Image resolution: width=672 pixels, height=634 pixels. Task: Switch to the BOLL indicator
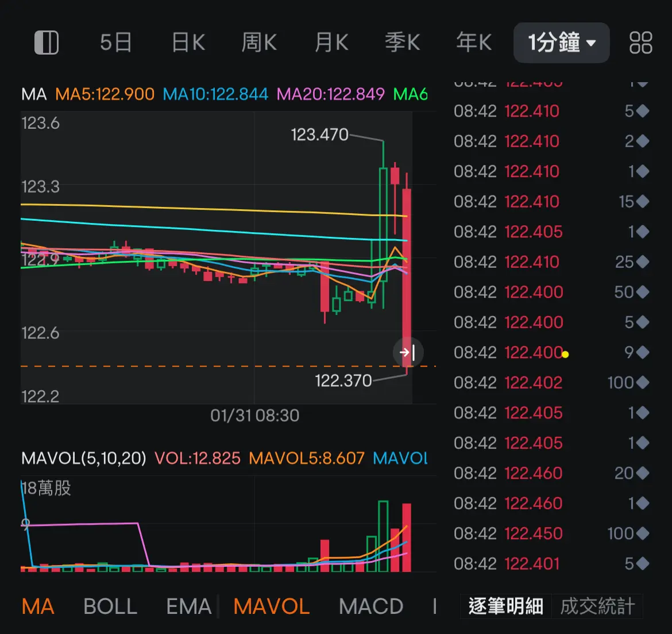coord(110,606)
